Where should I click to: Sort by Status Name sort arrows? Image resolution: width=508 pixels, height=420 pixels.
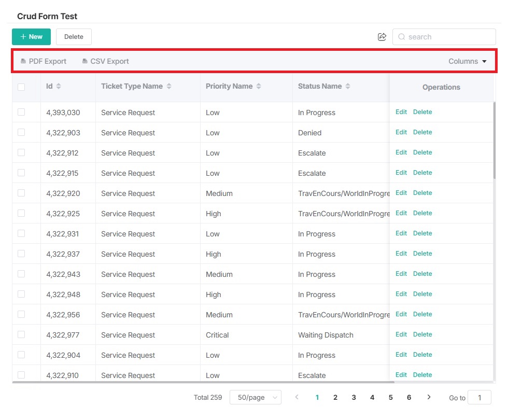(x=348, y=87)
